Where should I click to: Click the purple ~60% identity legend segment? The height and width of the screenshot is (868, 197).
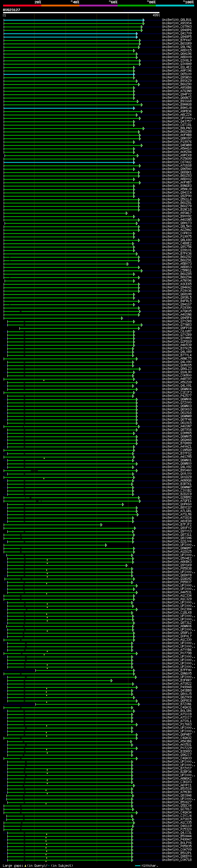(x=98, y=6)
